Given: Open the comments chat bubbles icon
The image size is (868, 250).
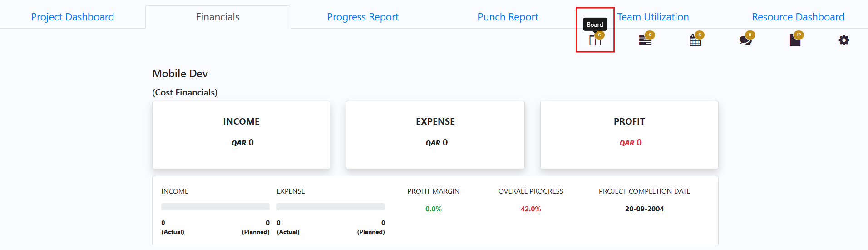Looking at the screenshot, I should 745,40.
